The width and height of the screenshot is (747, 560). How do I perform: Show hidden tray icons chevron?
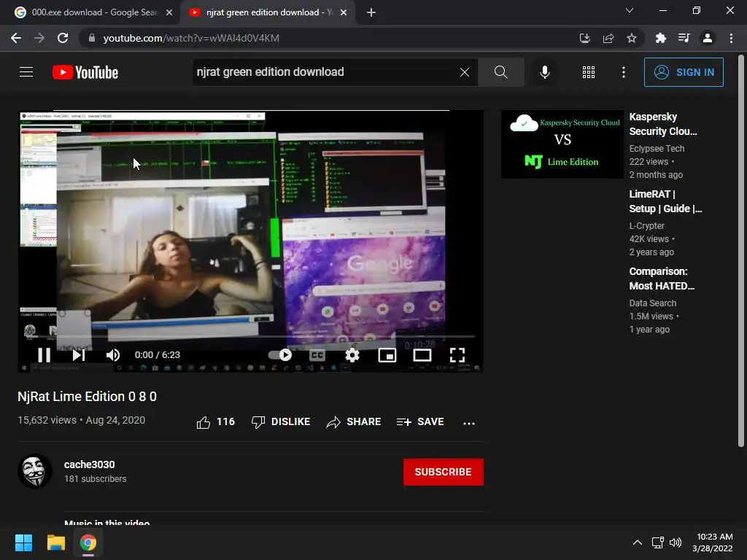[x=637, y=542]
